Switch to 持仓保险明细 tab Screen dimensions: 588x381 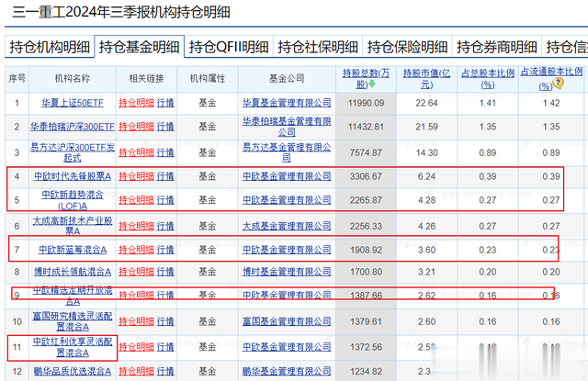pyautogui.click(x=407, y=47)
